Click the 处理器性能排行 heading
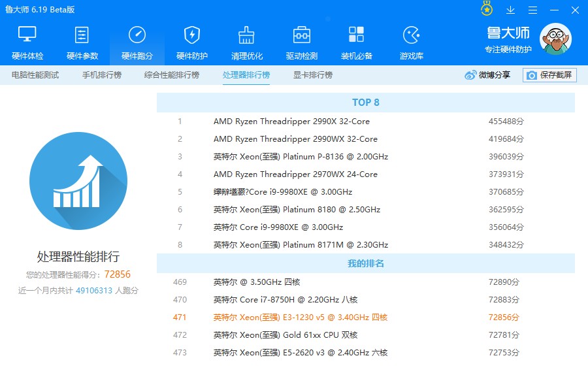 [78, 257]
